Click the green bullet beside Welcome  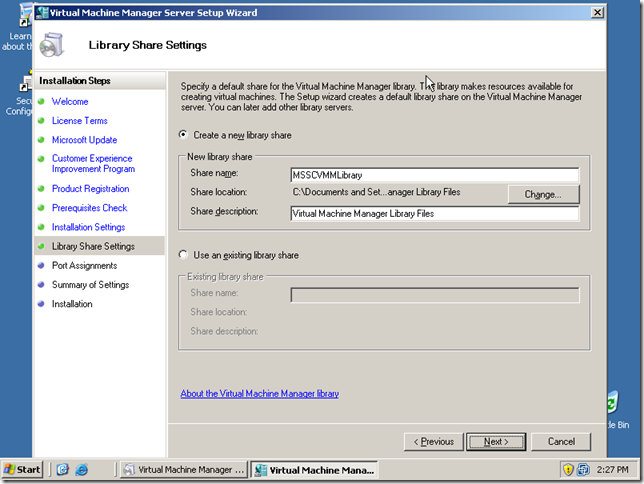coord(41,101)
